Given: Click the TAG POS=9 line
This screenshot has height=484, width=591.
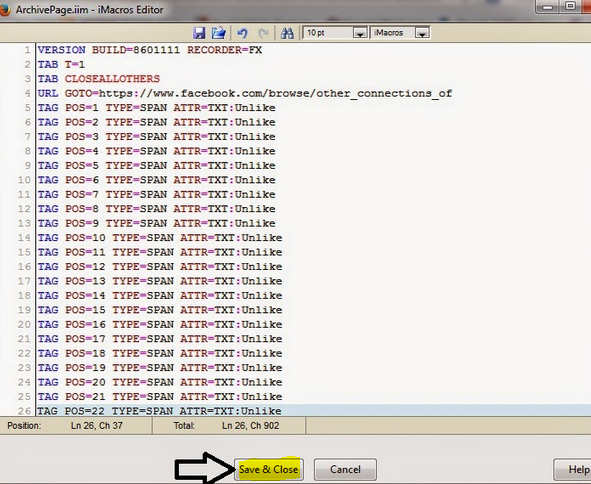Looking at the screenshot, I should click(156, 223).
